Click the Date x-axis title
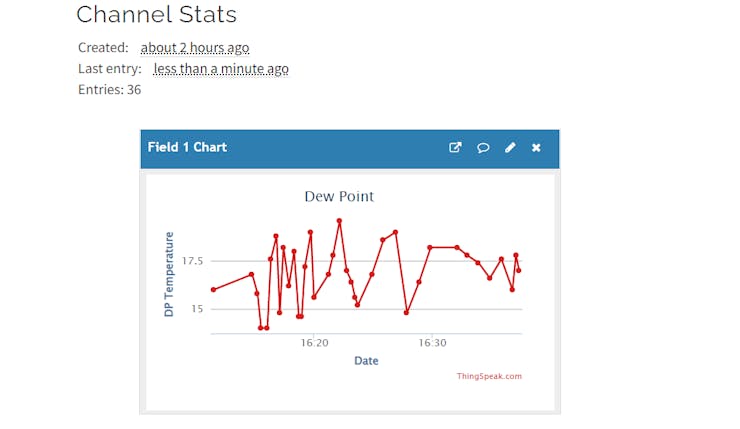This screenshot has height=429, width=740. (x=366, y=361)
